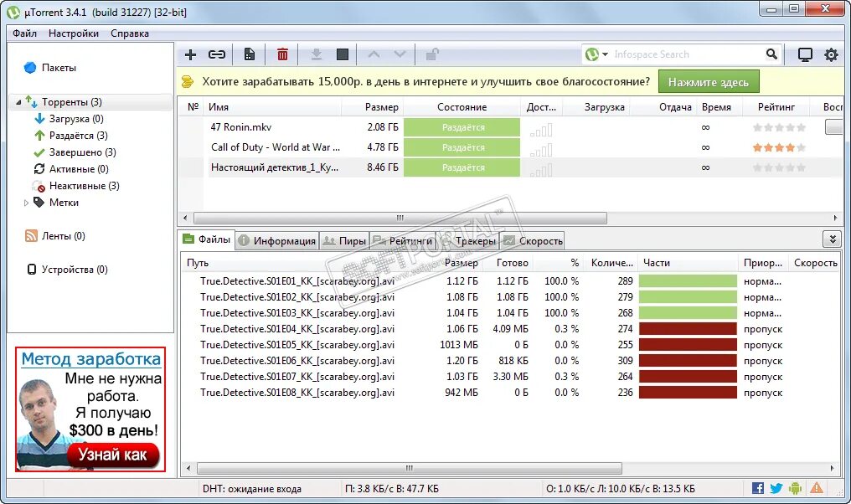Collapse the Торренты tree section

point(18,101)
